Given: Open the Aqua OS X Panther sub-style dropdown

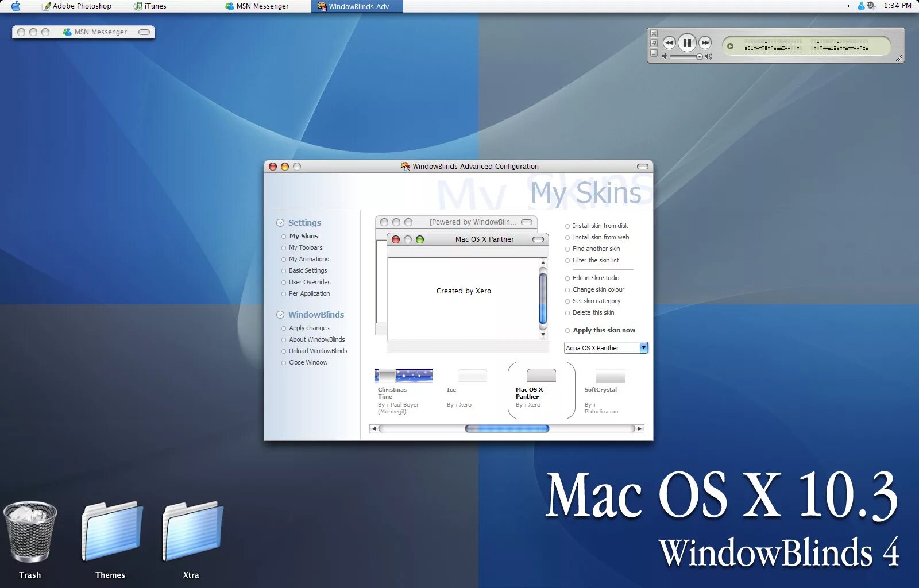Looking at the screenshot, I should pos(644,347).
